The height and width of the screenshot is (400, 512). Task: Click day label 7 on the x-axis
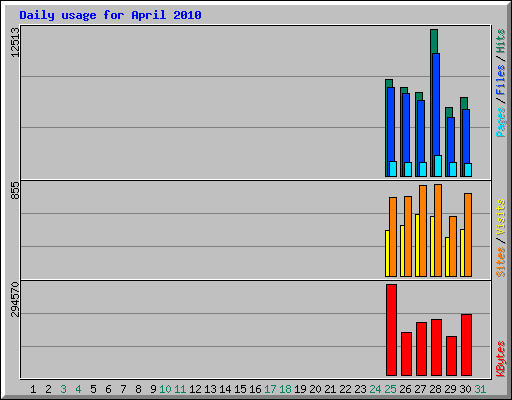pos(123,389)
